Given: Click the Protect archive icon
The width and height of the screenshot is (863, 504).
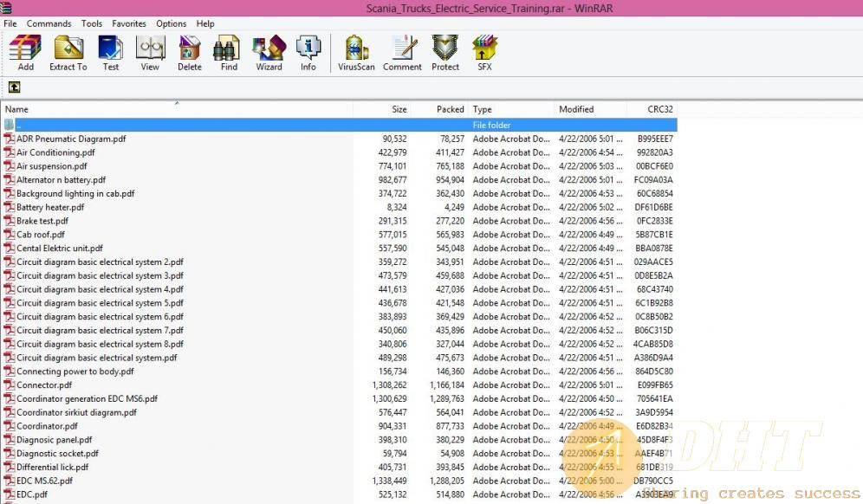Looking at the screenshot, I should point(445,48).
